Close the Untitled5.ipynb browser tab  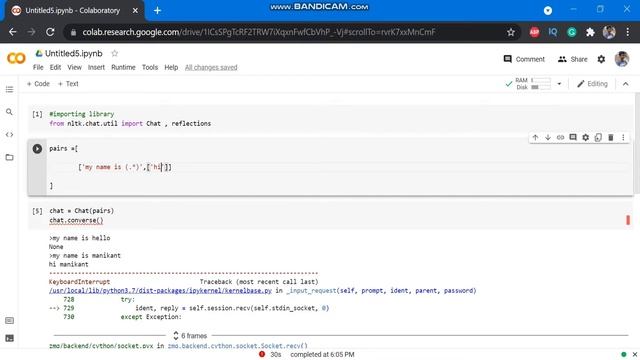tap(135, 11)
